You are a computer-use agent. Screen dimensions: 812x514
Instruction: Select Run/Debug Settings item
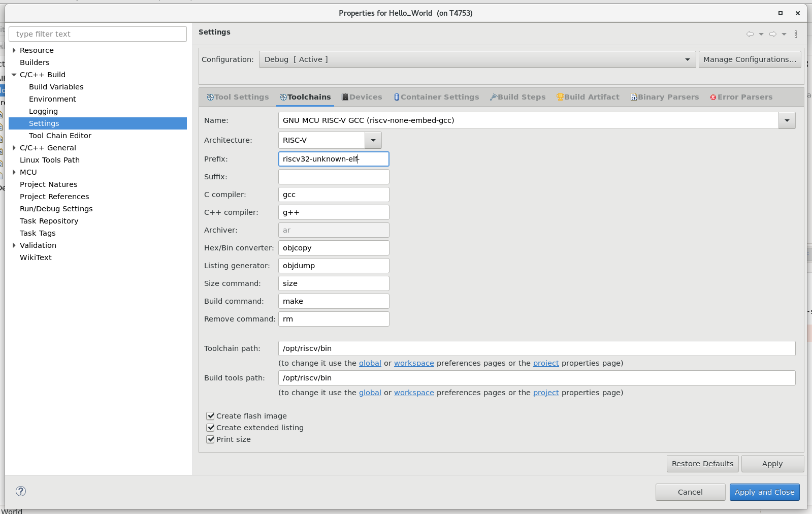(56, 209)
